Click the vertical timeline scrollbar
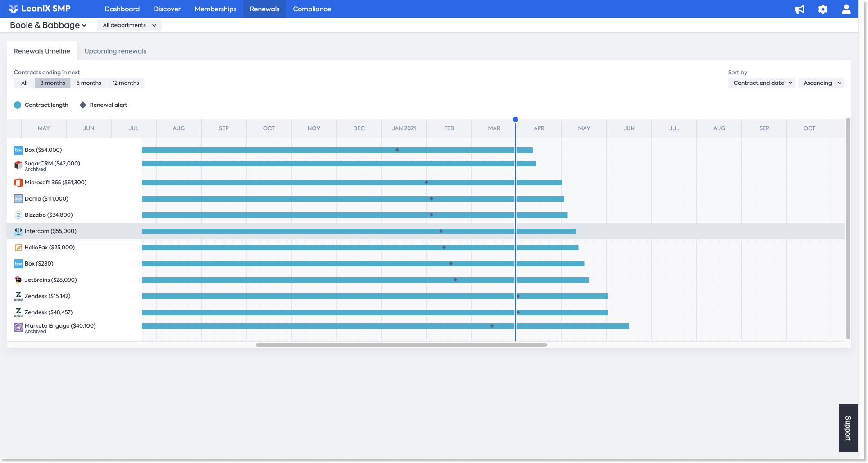The height and width of the screenshot is (463, 868). 848,229
